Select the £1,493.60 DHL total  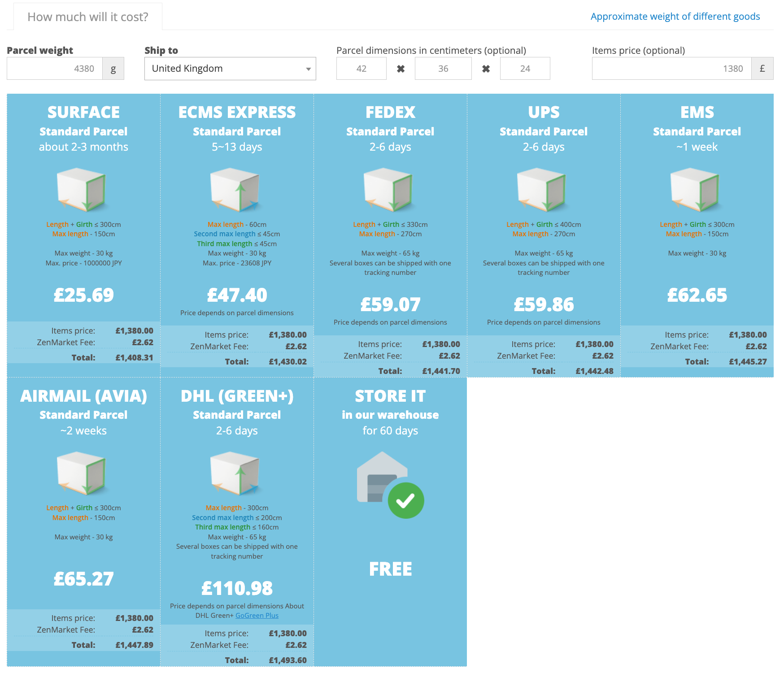click(288, 660)
